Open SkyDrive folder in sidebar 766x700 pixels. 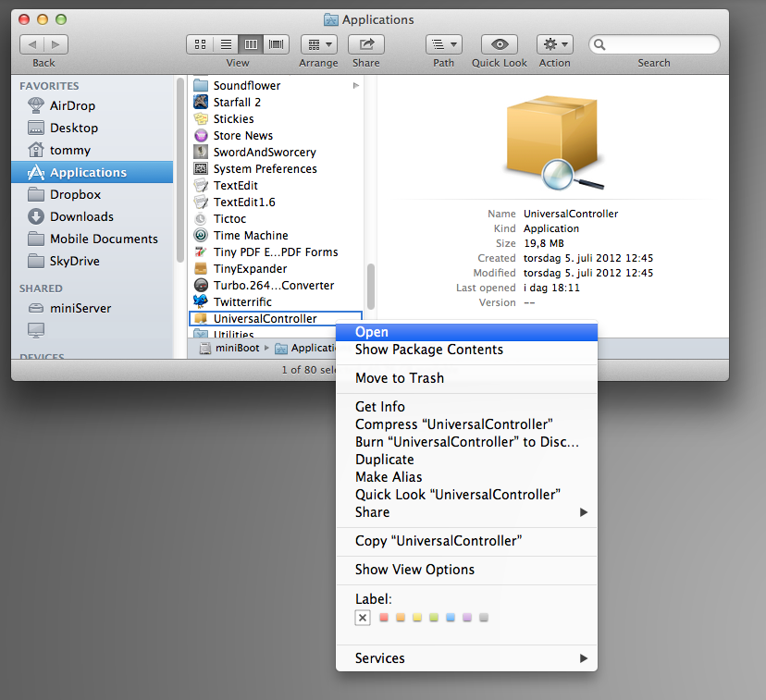point(92,261)
